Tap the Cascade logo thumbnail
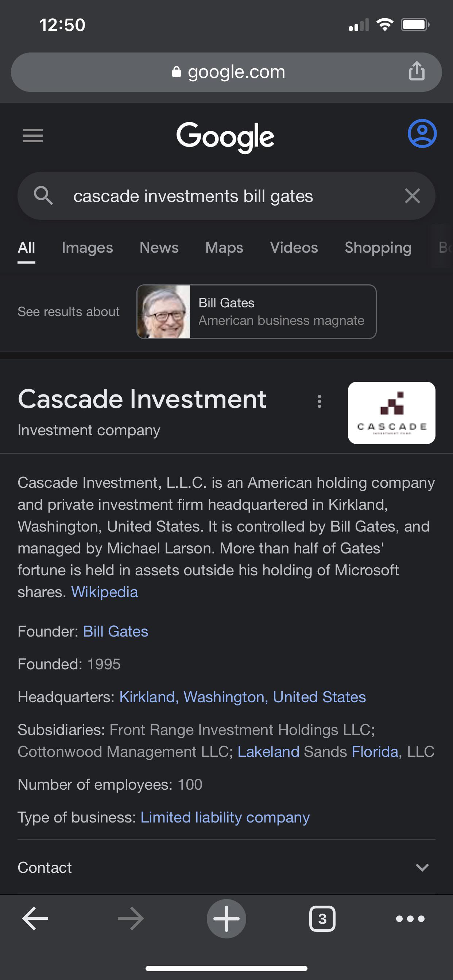Image resolution: width=453 pixels, height=980 pixels. 391,413
